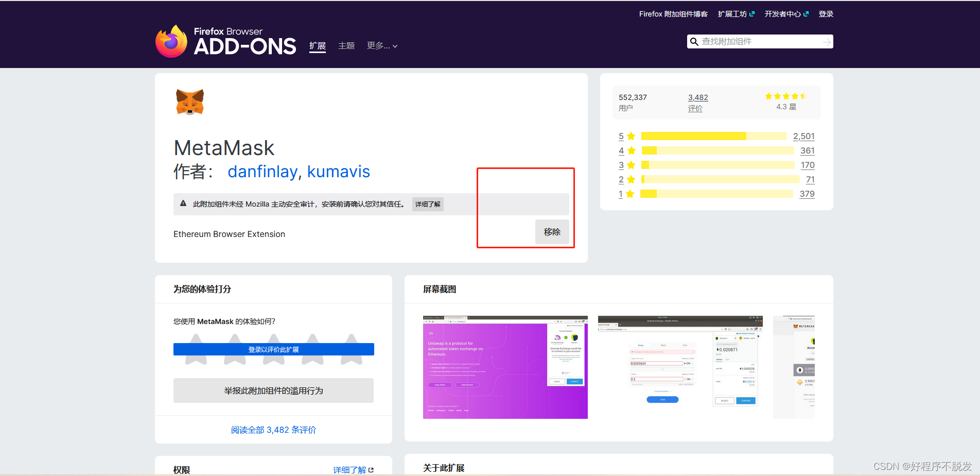Click the Firefox Browser ADD-ONS logo
The height and width of the screenshot is (476, 980).
click(x=225, y=41)
